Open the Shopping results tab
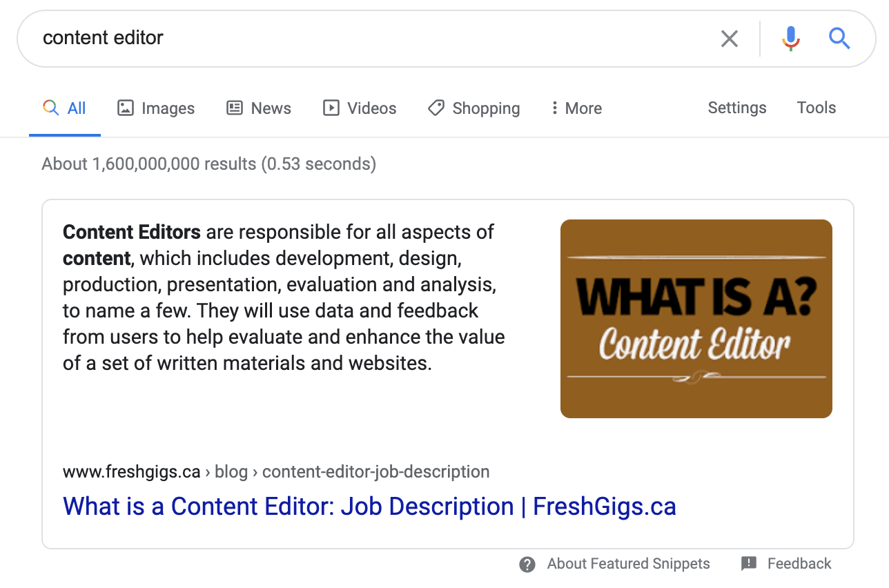 click(x=485, y=108)
